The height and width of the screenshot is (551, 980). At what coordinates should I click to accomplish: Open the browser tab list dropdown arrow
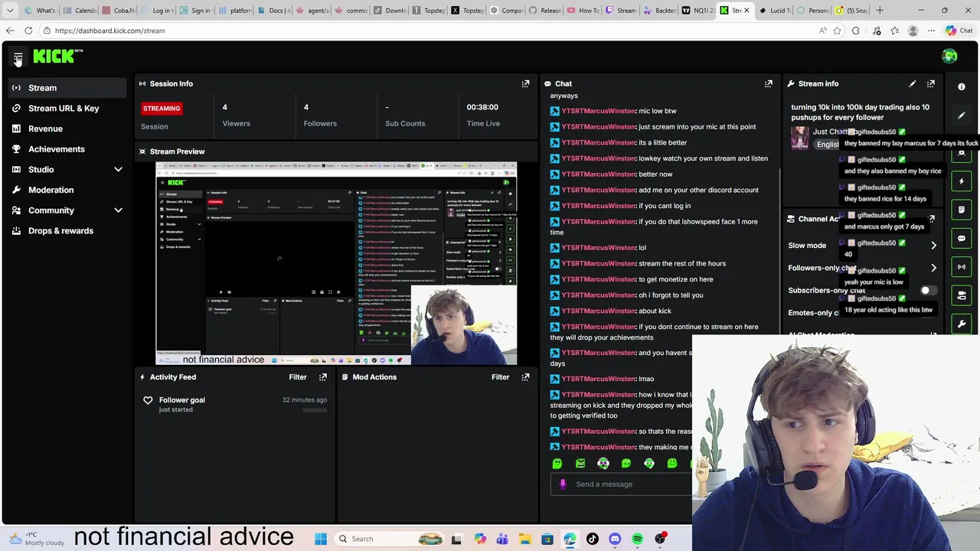(x=10, y=11)
